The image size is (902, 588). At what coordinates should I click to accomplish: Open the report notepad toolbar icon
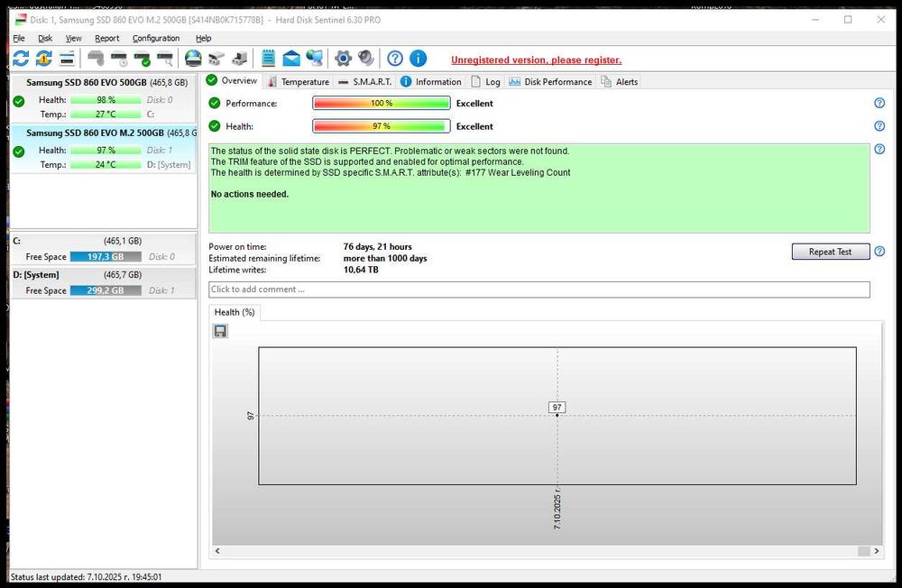[x=268, y=58]
